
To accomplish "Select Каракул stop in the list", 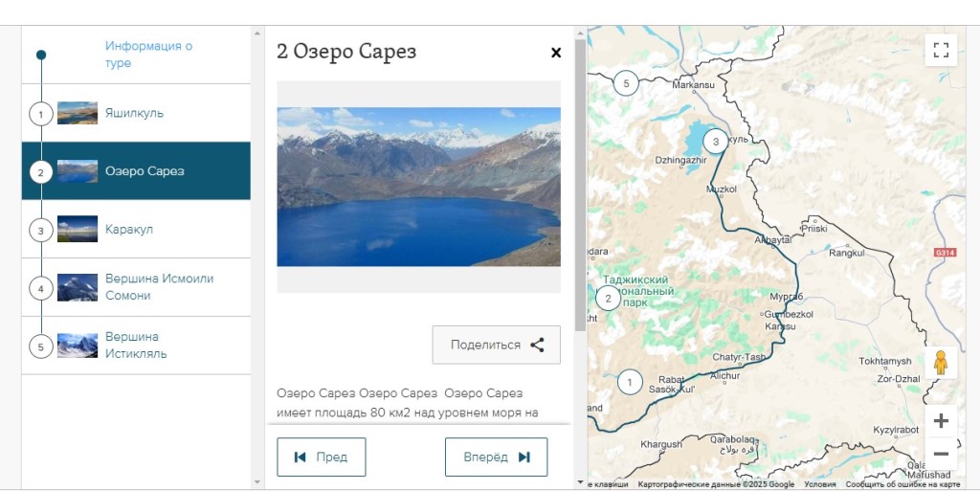I will click(129, 230).
